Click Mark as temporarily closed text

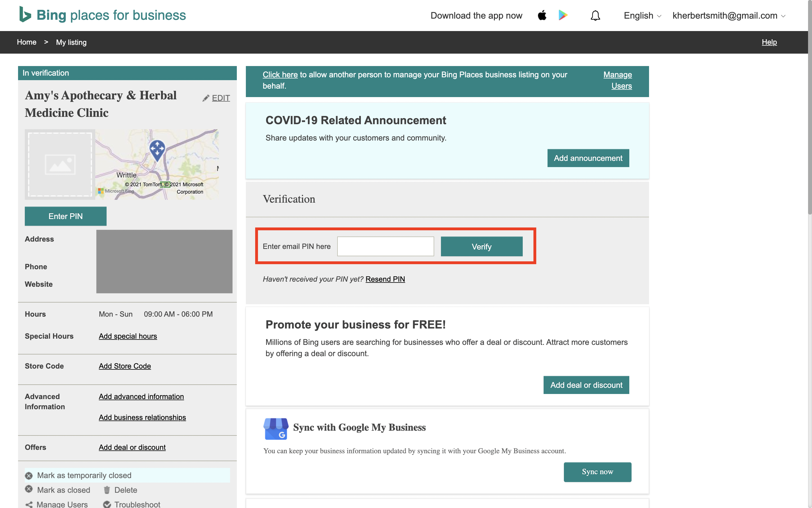pos(84,476)
